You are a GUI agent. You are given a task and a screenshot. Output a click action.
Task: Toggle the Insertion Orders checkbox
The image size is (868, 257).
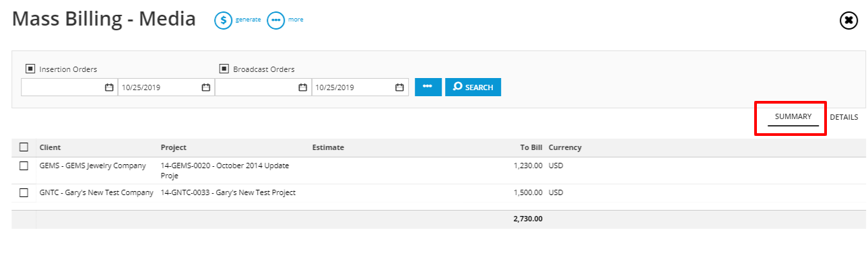point(30,69)
